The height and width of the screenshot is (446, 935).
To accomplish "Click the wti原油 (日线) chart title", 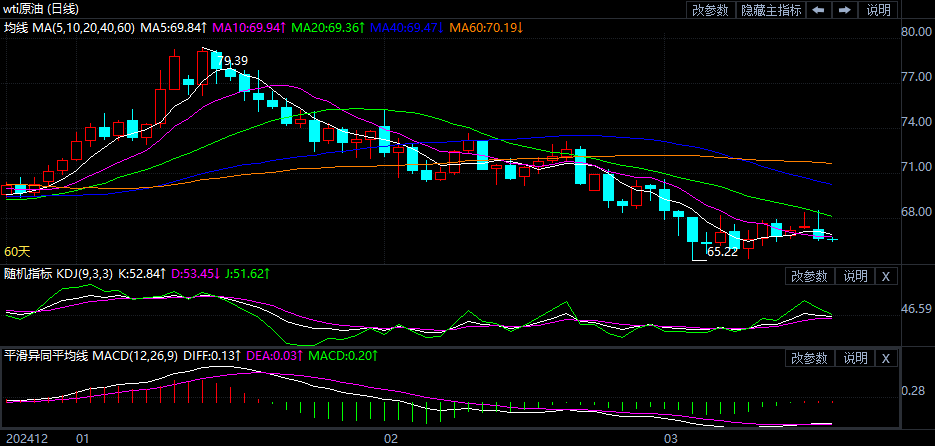I will coord(42,9).
